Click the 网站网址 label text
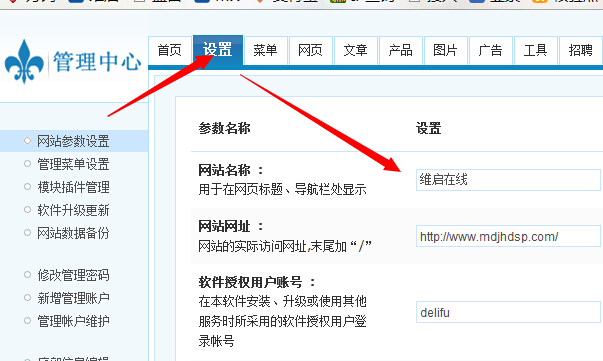This screenshot has width=603, height=361. pos(231,226)
